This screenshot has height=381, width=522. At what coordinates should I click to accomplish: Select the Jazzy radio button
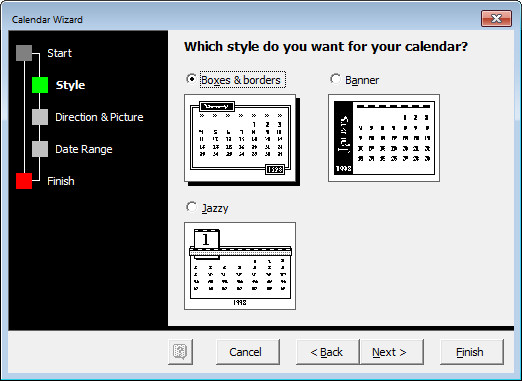pos(191,207)
